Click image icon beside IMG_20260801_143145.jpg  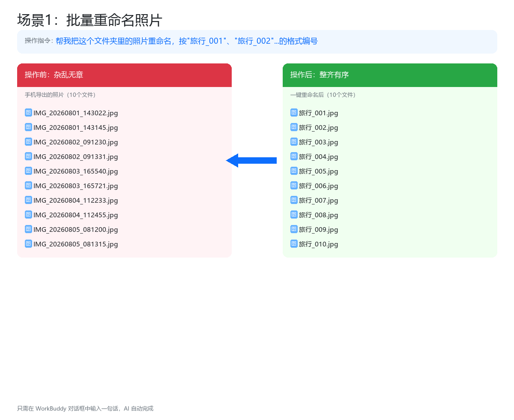coord(28,127)
